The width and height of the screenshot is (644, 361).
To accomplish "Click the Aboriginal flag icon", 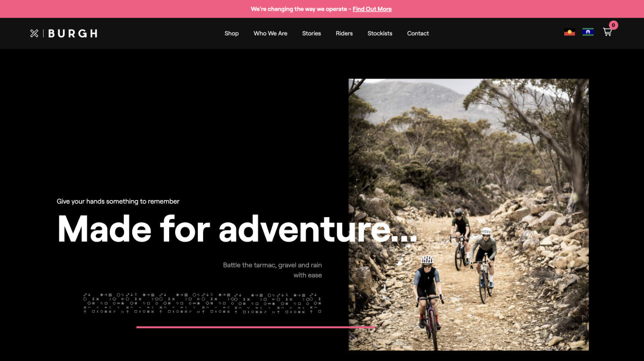I will (x=569, y=32).
